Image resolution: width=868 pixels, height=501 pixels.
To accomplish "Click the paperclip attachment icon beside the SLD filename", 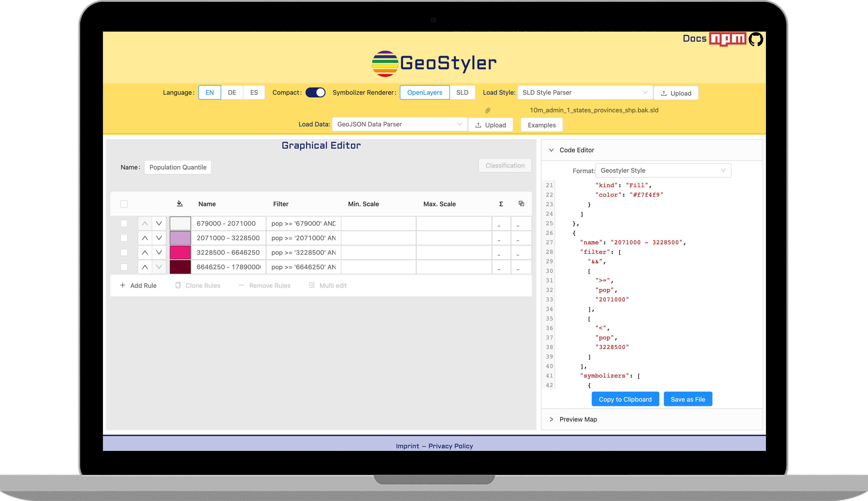I will click(x=488, y=110).
